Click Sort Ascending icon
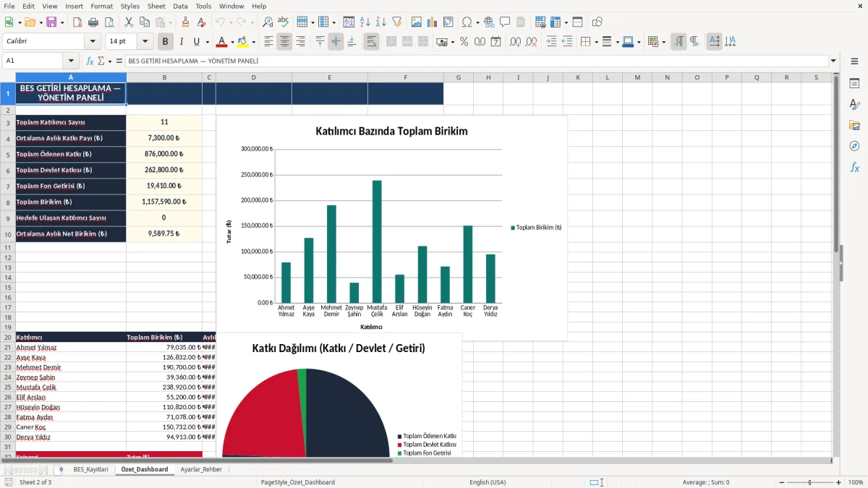The width and height of the screenshot is (868, 488). [x=365, y=22]
